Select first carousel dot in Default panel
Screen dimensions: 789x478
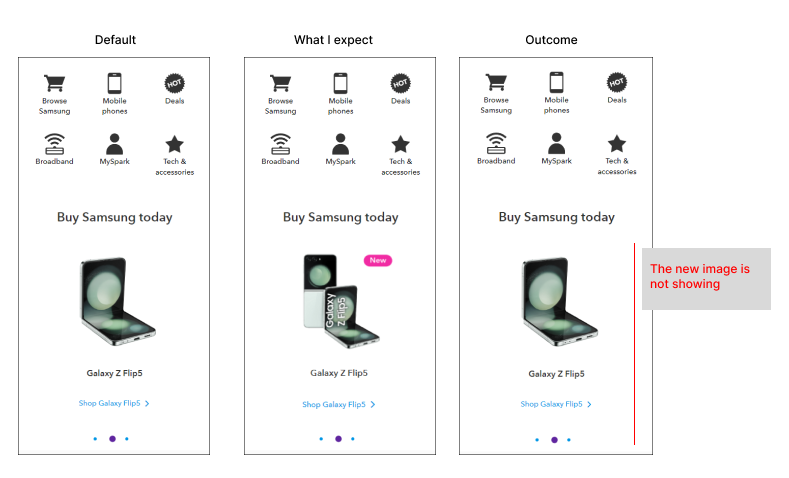point(95,438)
